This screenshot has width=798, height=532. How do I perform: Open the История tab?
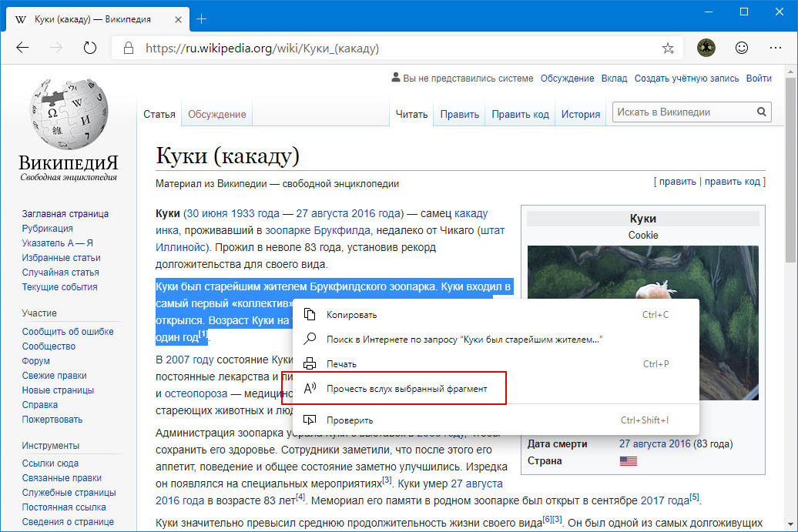click(581, 115)
